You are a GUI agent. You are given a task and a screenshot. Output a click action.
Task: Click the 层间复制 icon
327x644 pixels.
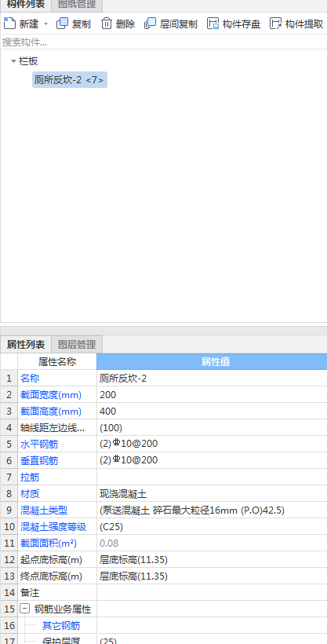coord(150,24)
